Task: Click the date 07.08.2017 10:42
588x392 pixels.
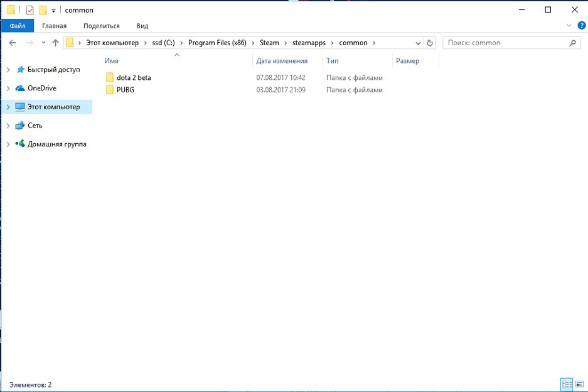Action: (x=281, y=78)
